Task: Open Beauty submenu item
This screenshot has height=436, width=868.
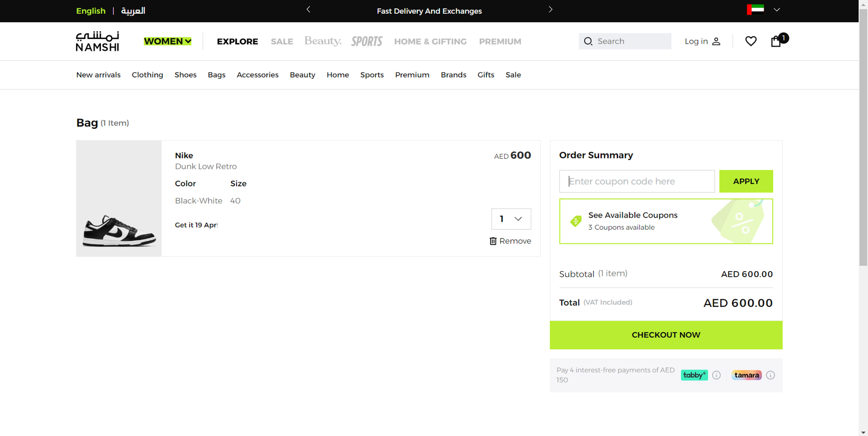Action: pos(302,75)
